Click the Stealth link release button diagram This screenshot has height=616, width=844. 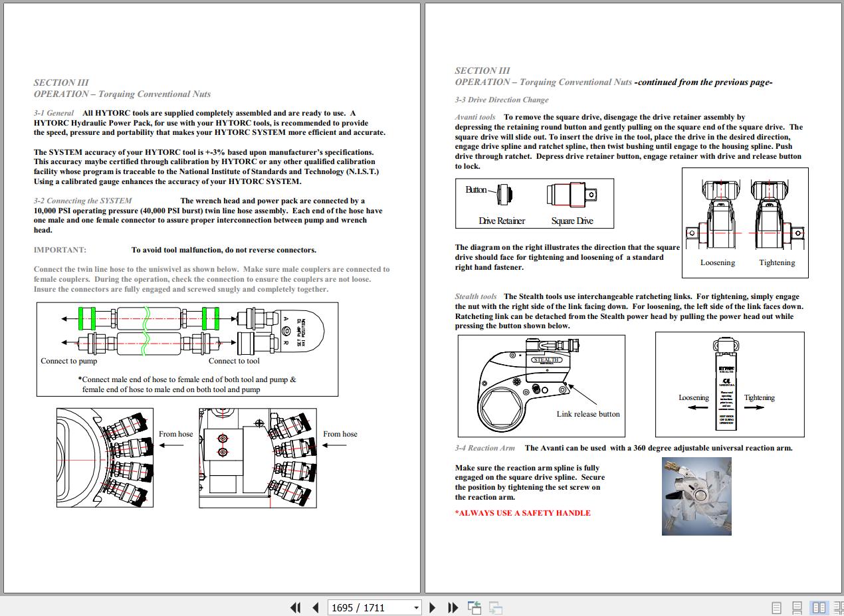pyautogui.click(x=542, y=385)
